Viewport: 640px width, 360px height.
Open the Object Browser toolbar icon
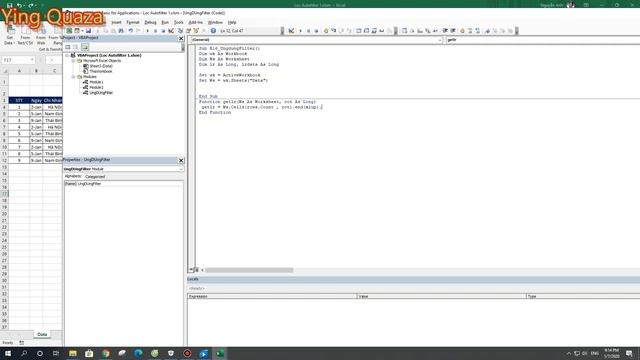pyautogui.click(x=196, y=31)
